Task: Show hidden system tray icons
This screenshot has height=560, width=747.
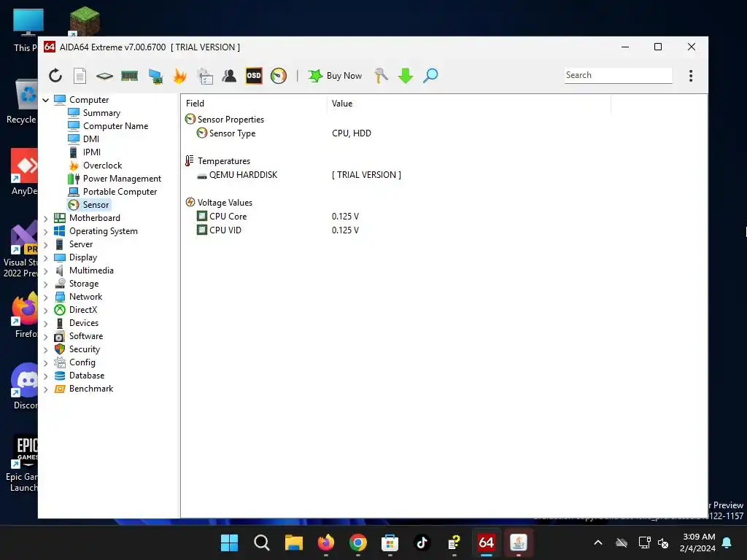Action: (x=598, y=542)
